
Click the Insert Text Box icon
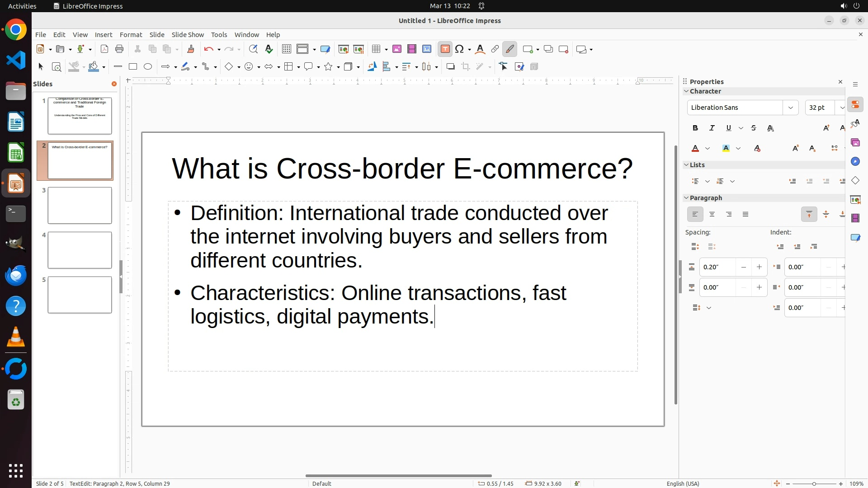[445, 49]
